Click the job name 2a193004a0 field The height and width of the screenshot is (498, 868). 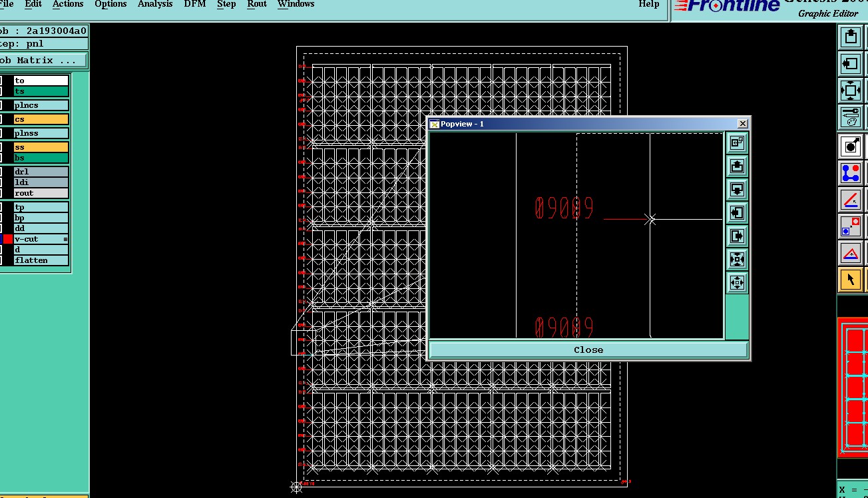[43, 31]
